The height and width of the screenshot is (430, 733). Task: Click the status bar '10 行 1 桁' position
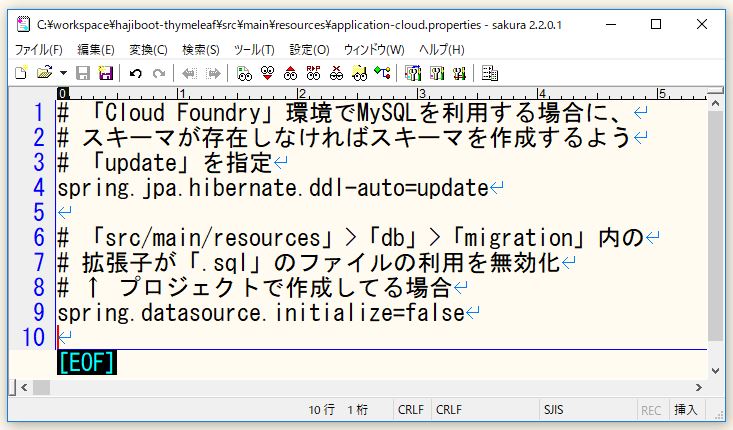(x=338, y=410)
